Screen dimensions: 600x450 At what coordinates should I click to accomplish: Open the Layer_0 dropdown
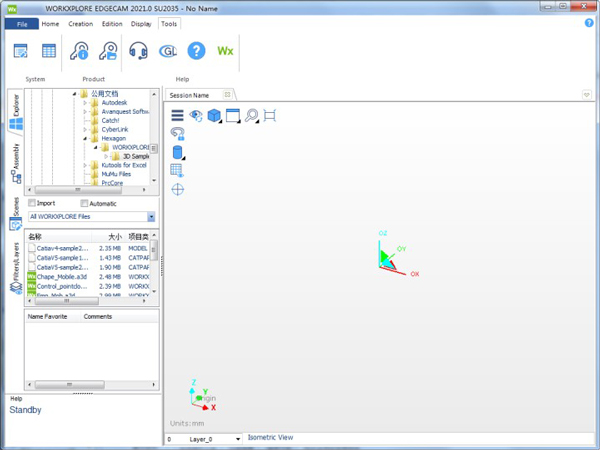click(x=238, y=439)
